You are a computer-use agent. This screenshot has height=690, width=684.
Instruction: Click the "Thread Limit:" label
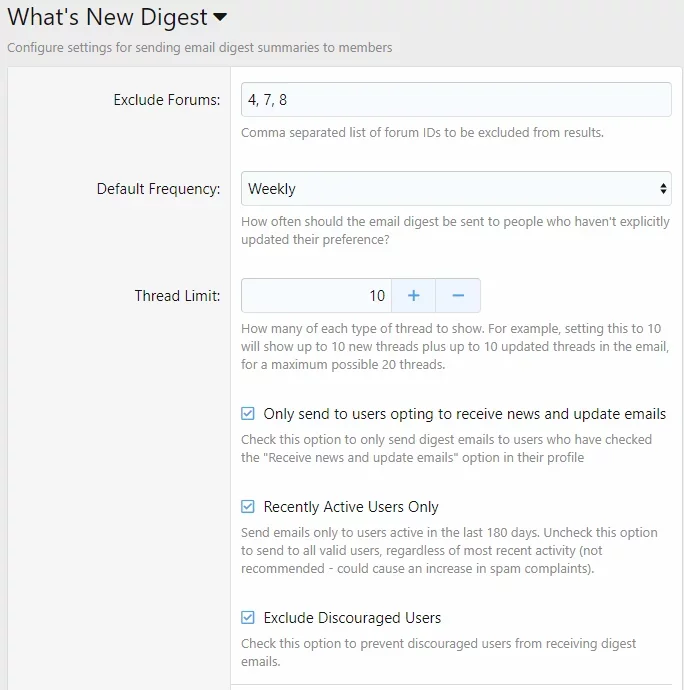click(177, 296)
